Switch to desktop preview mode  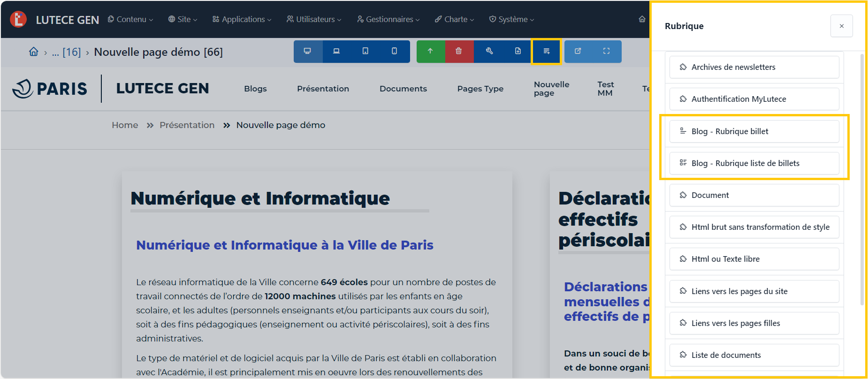coord(307,51)
